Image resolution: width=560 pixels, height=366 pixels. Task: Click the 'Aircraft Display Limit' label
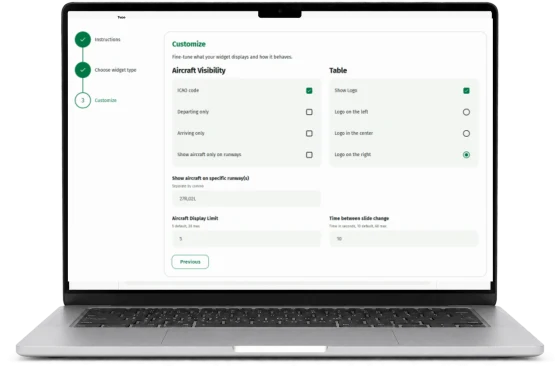point(195,218)
